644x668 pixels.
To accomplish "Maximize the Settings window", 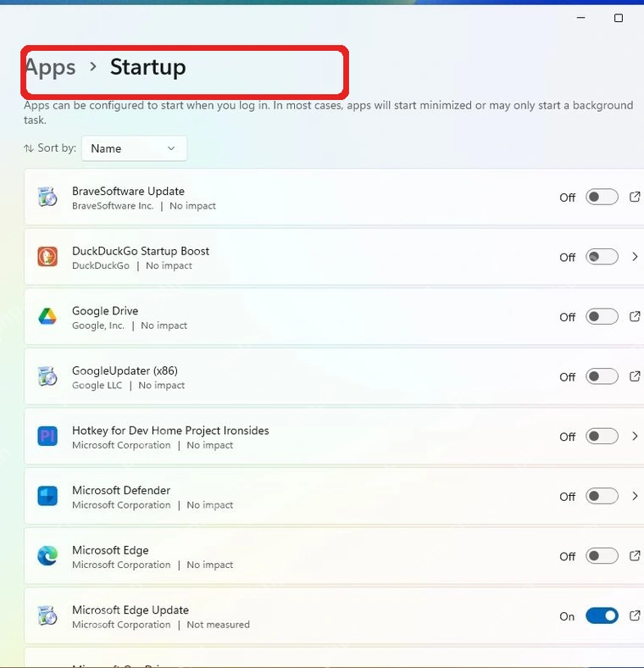I will click(619, 18).
